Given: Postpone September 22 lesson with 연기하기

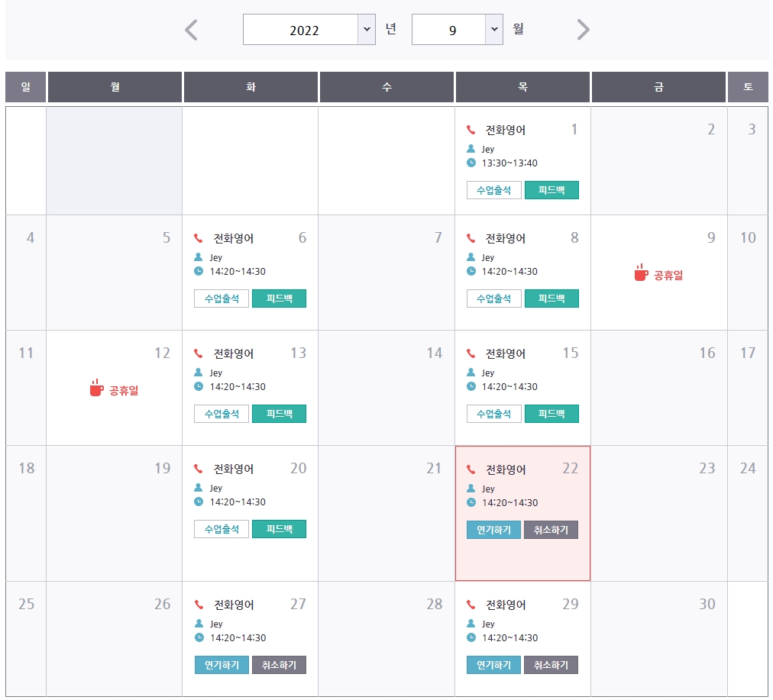Looking at the screenshot, I should coord(493,530).
